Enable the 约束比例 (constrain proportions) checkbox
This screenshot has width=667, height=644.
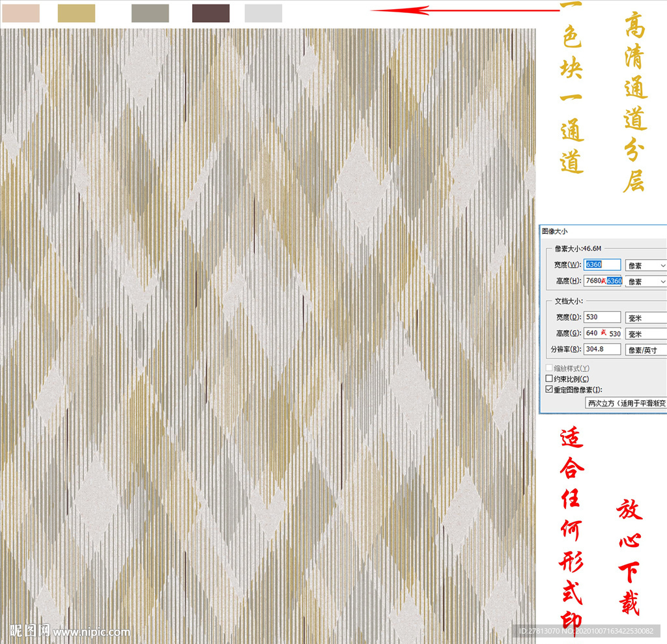click(x=549, y=379)
